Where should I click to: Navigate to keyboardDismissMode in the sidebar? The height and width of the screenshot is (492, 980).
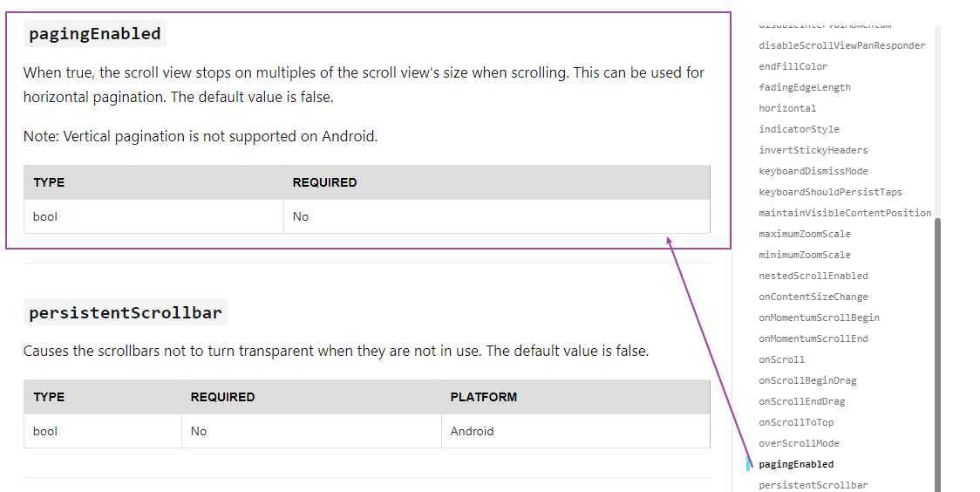coord(813,171)
